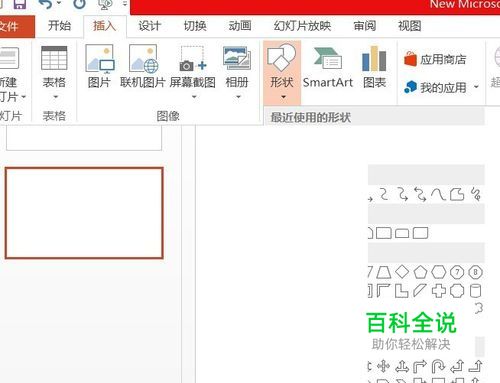Start slideshow from beginning via quick access icon
The image size is (500, 383).
[105, 4]
